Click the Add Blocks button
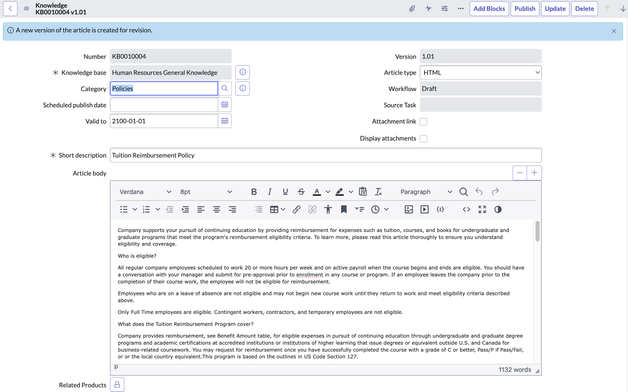628x392 pixels. (489, 8)
